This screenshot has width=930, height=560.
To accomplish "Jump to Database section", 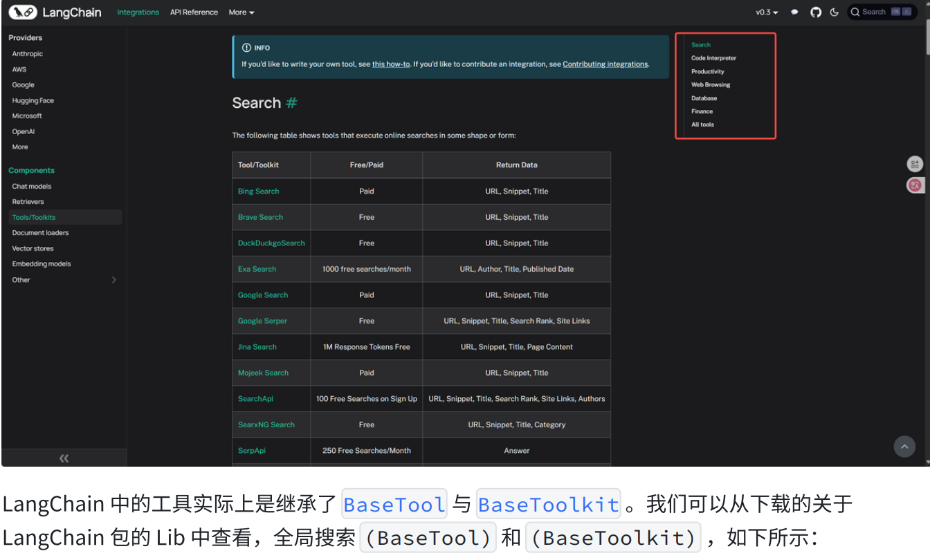I will pyautogui.click(x=704, y=98).
